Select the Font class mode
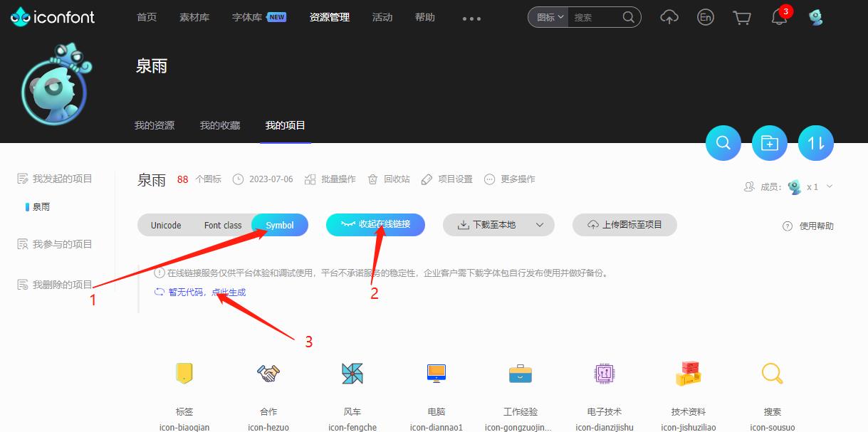The height and width of the screenshot is (432, 868). coord(222,225)
